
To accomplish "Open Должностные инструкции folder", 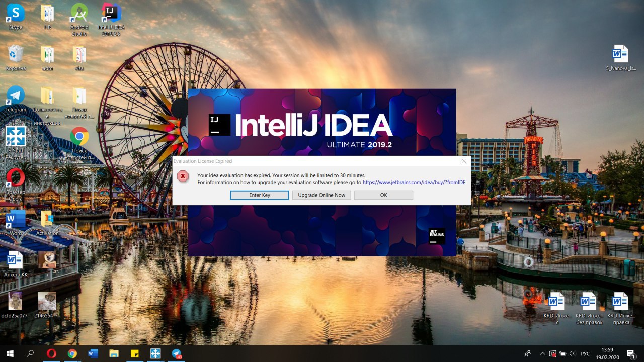I will coord(48,106).
